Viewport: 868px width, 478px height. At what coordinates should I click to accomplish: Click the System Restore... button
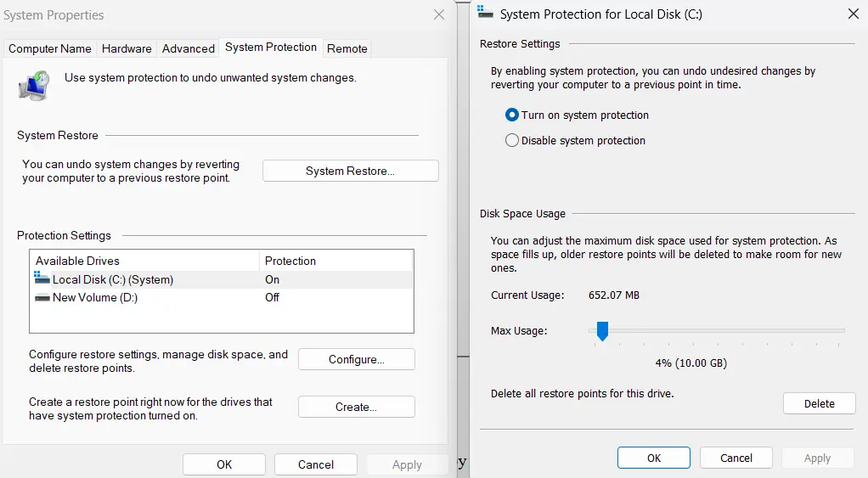click(351, 171)
